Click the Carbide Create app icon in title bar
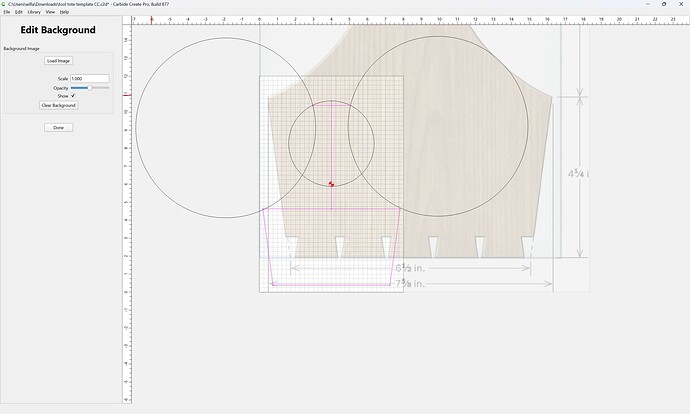The width and height of the screenshot is (690, 414). click(x=4, y=4)
